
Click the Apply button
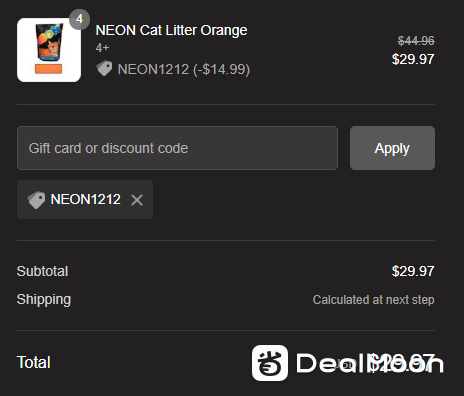pos(392,148)
